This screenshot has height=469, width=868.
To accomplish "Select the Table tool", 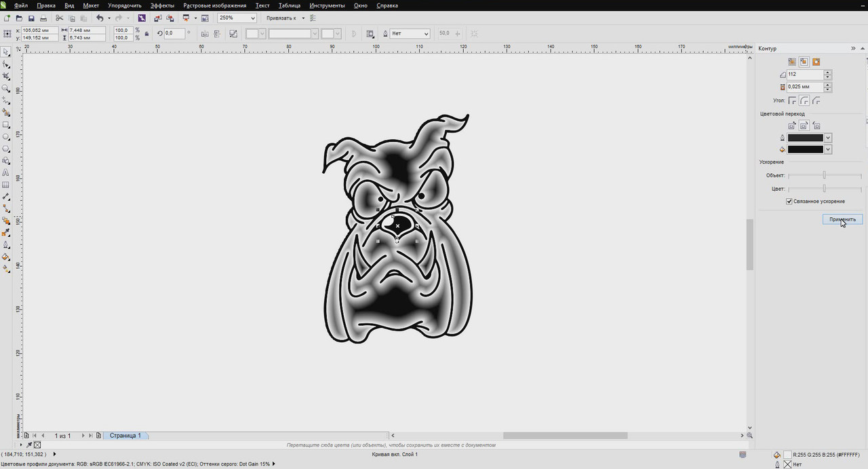I will [x=6, y=185].
